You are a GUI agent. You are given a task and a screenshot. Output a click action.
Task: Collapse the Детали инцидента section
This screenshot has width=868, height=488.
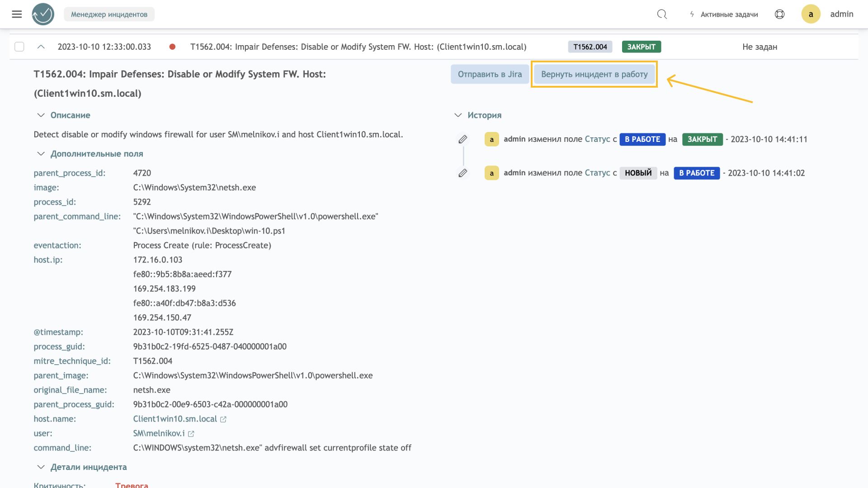coord(41,467)
